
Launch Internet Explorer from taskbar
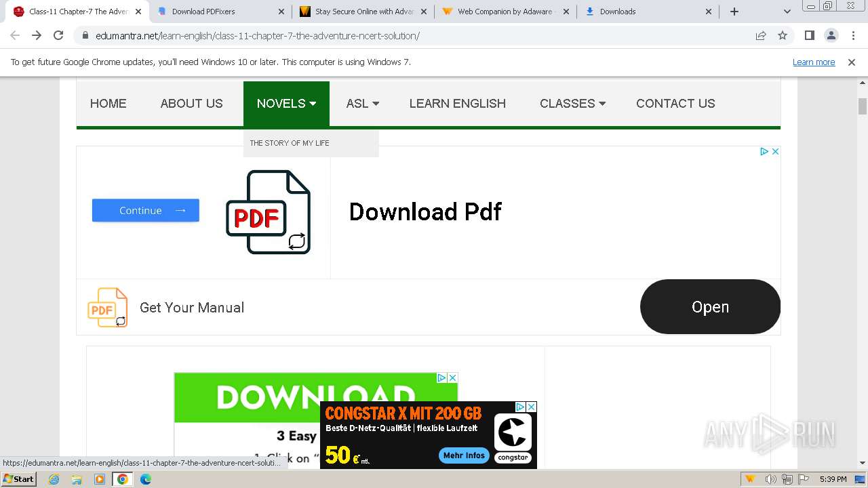54,479
